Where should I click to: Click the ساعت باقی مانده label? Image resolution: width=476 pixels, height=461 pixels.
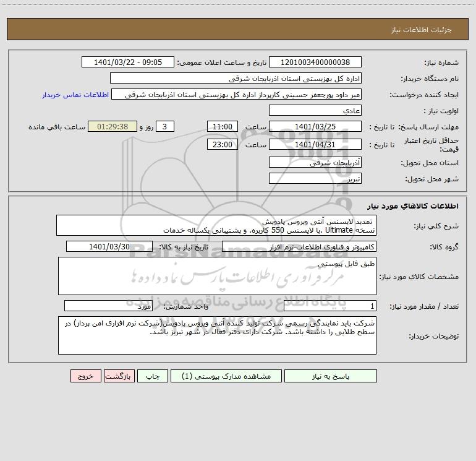(57, 127)
